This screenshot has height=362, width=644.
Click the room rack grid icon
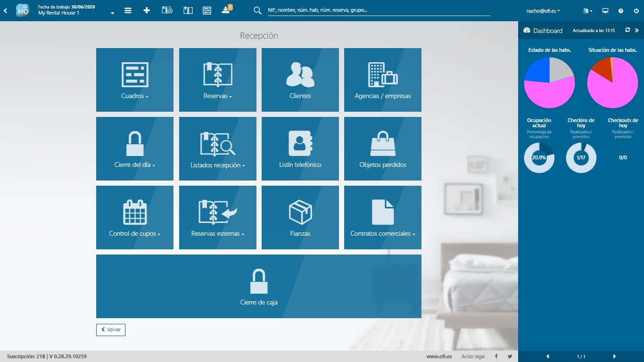point(206,9)
